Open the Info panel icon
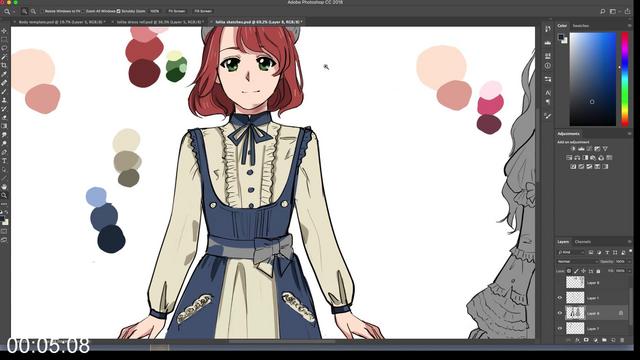This screenshot has height=360, width=640. (x=548, y=65)
